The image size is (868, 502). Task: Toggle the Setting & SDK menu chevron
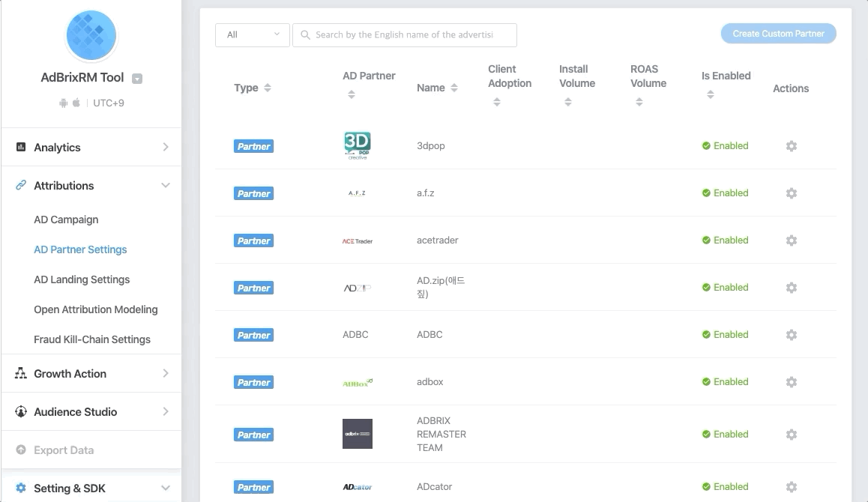tap(166, 488)
